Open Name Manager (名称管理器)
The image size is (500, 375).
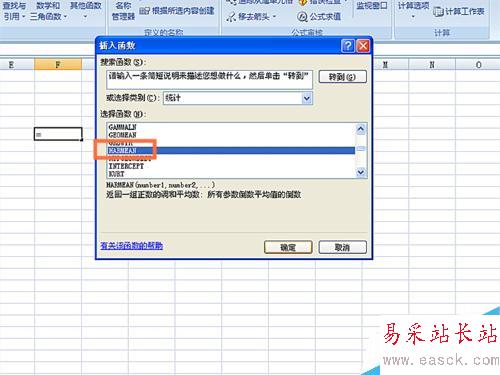tap(123, 11)
